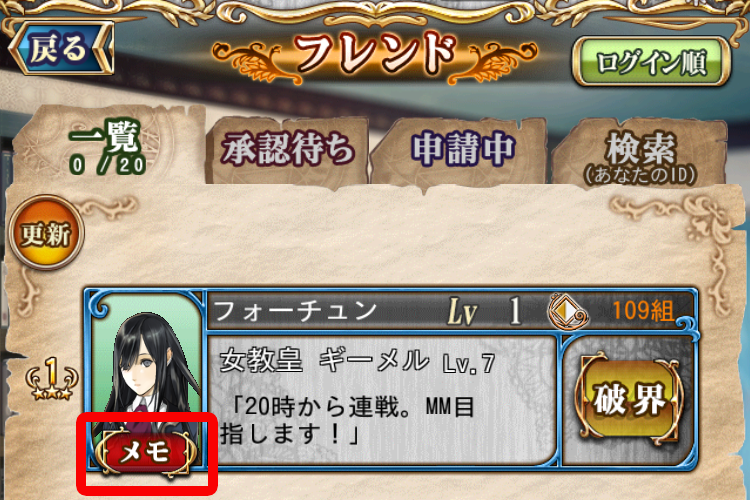The height and width of the screenshot is (500, 750).
Task: Select the 一覧 friend list tab
Action: (108, 146)
